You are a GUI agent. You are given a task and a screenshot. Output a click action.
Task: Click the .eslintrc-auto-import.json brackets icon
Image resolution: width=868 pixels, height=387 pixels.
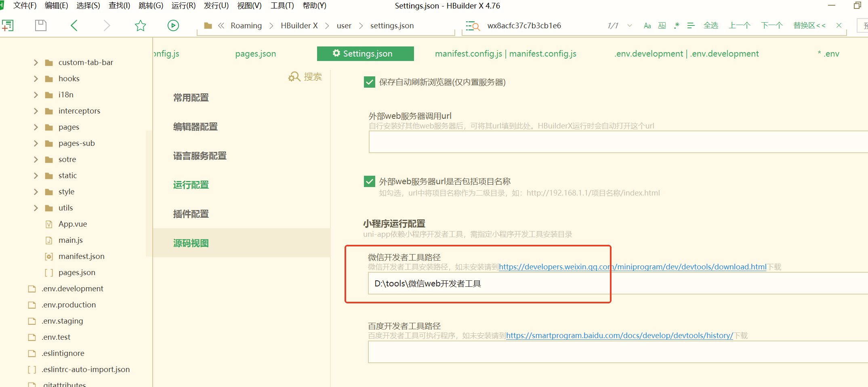[32, 370]
